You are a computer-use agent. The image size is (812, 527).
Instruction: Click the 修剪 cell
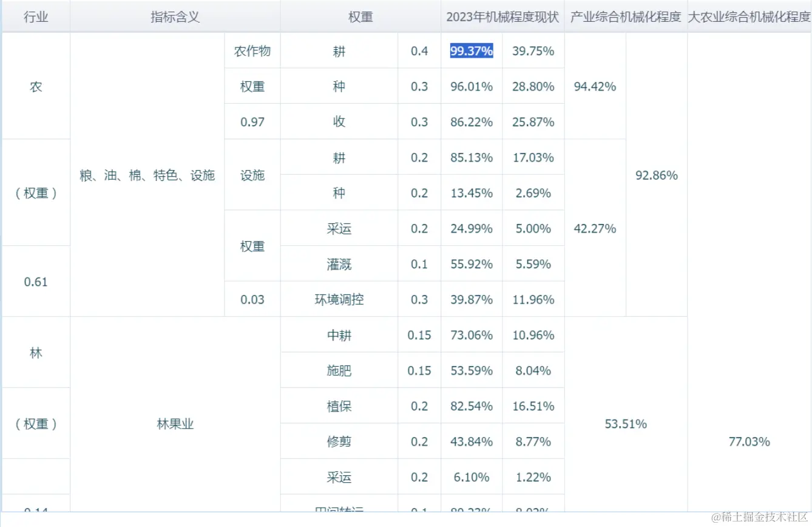coord(339,441)
